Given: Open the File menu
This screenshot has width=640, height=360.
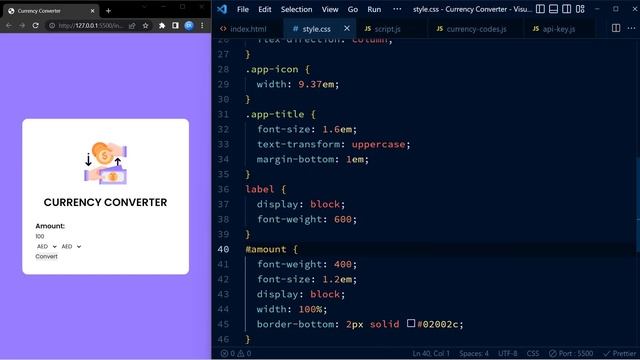Looking at the screenshot, I should tap(243, 9).
